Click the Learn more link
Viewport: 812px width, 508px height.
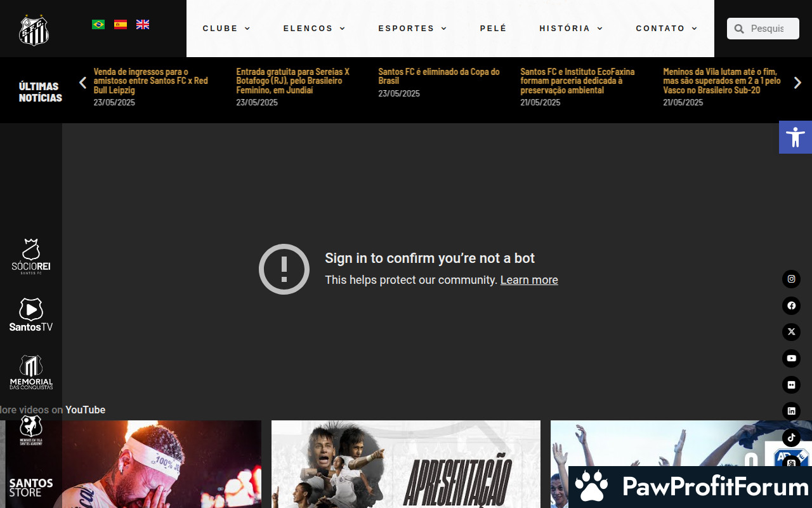pyautogui.click(x=529, y=280)
